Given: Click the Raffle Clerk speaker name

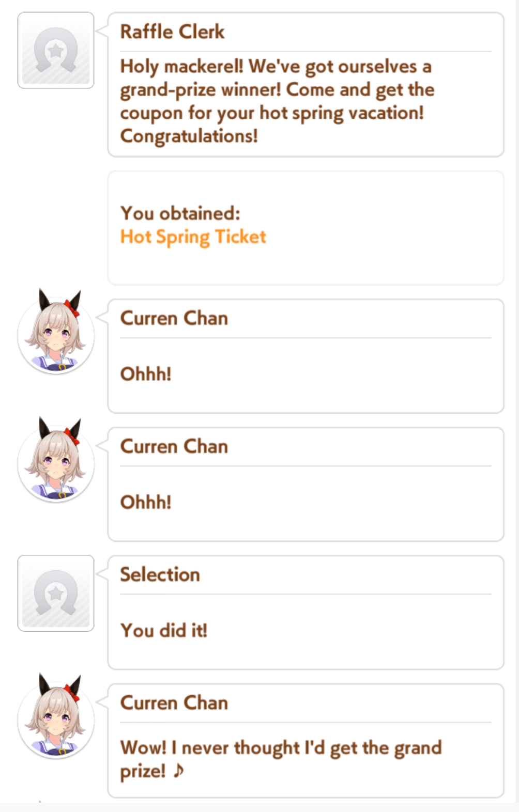Looking at the screenshot, I should tap(172, 32).
